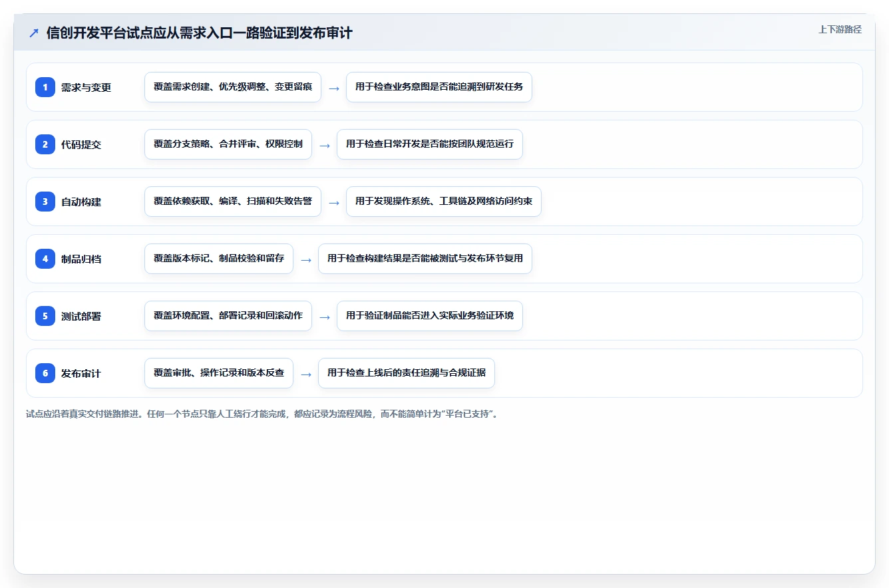Screen dimensions: 889x588
Task: Select step number badge 5
Action: pos(45,316)
